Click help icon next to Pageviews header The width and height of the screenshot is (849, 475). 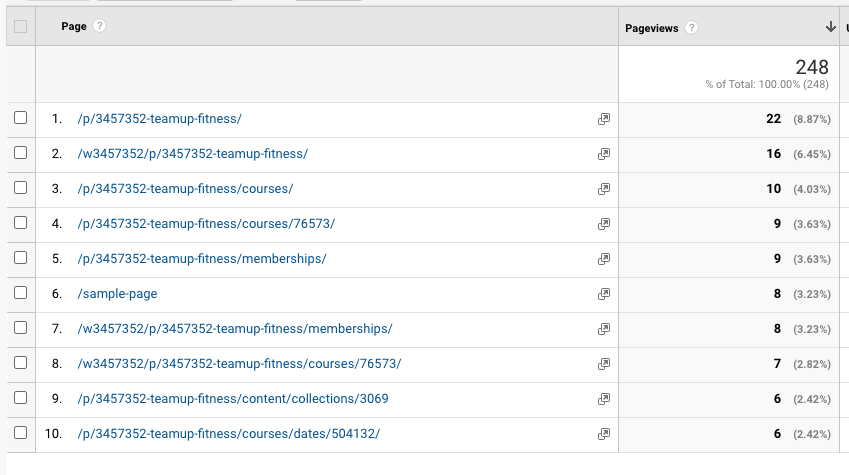pos(692,28)
